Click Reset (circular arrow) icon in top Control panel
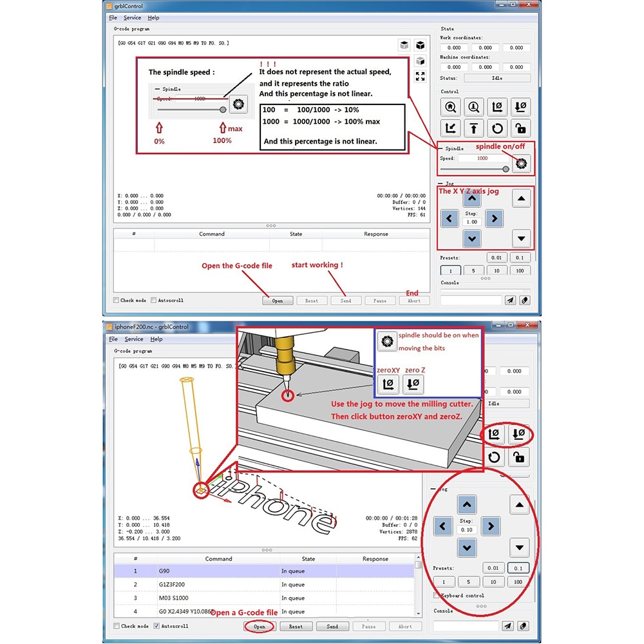Screen dimensions: 644x644 (497, 129)
